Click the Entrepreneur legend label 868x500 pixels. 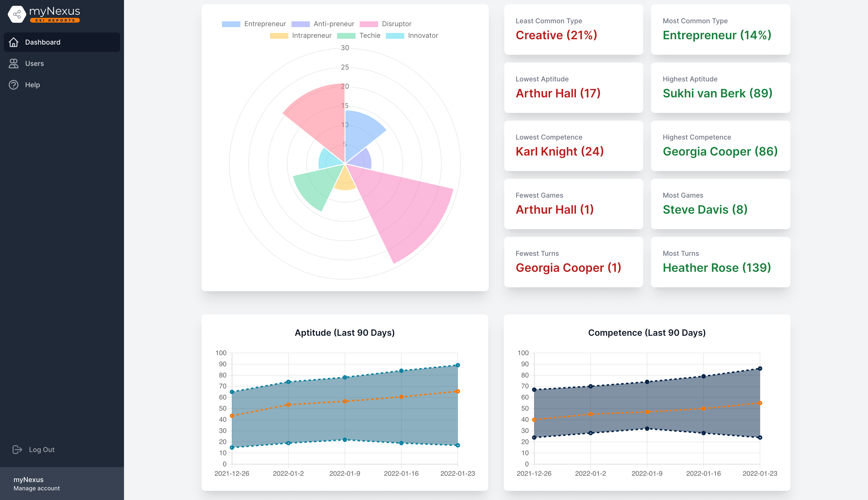(265, 24)
